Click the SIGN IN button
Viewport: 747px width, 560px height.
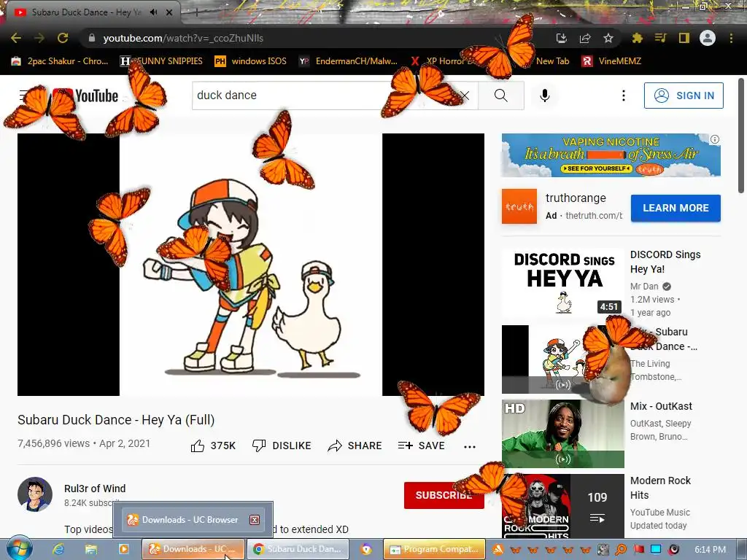coord(684,96)
